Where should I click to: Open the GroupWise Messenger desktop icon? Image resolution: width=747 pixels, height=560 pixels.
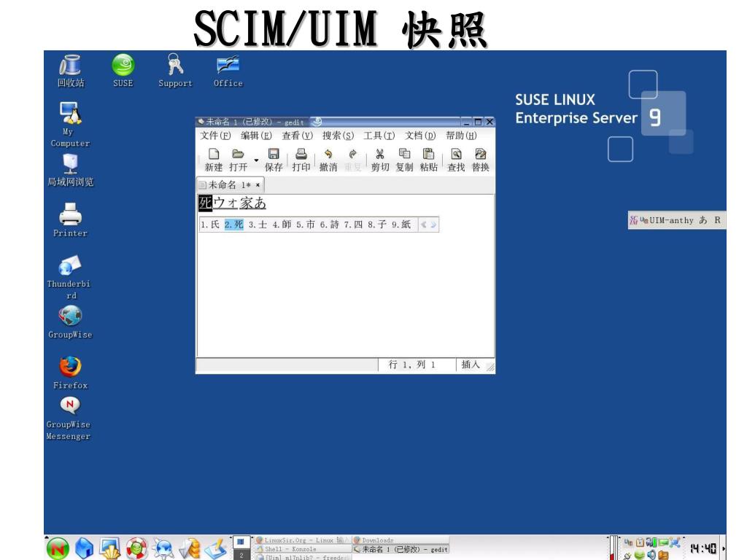point(69,417)
